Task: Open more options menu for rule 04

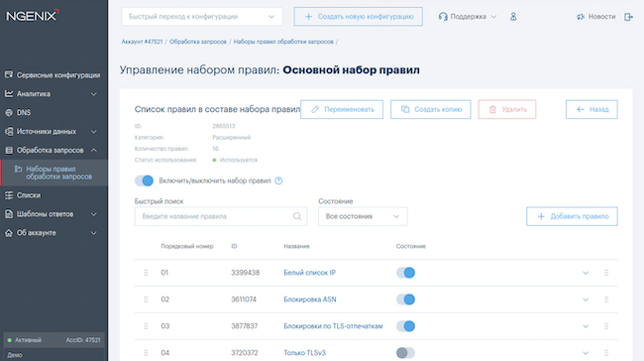Action: (x=606, y=353)
